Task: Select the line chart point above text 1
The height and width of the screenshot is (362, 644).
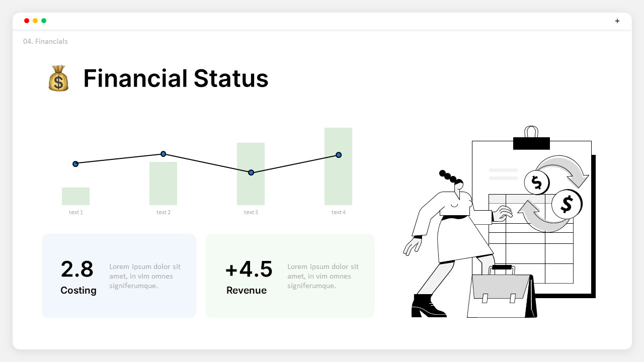Action: [x=75, y=164]
